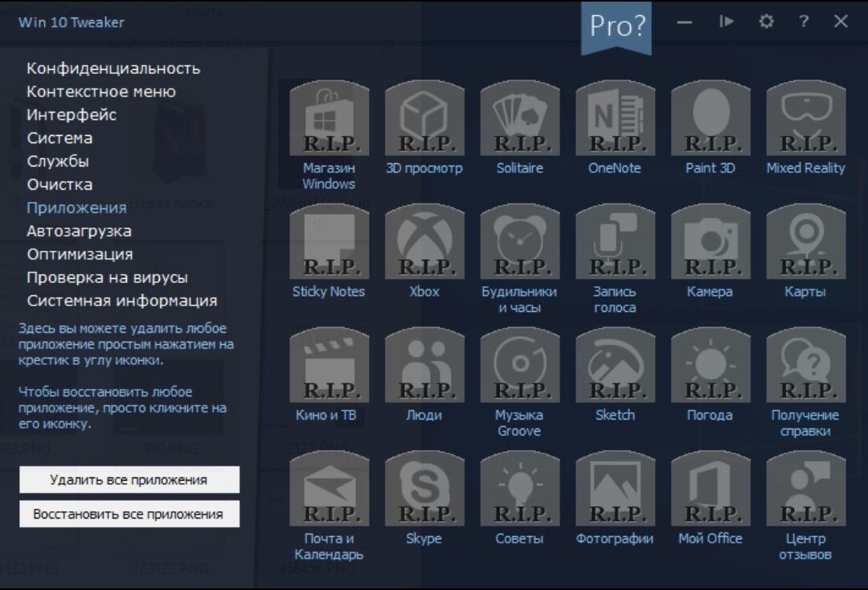The width and height of the screenshot is (868, 590).
Task: Minimize the Win 10 Tweaker window
Action: click(x=685, y=23)
